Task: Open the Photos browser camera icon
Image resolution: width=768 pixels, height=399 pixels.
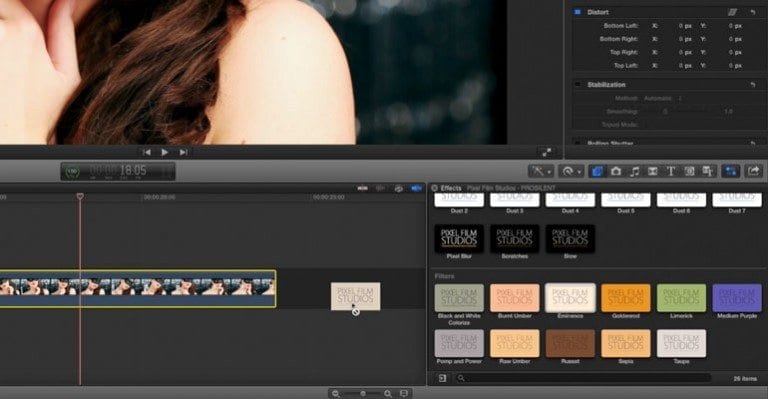Action: click(x=616, y=171)
